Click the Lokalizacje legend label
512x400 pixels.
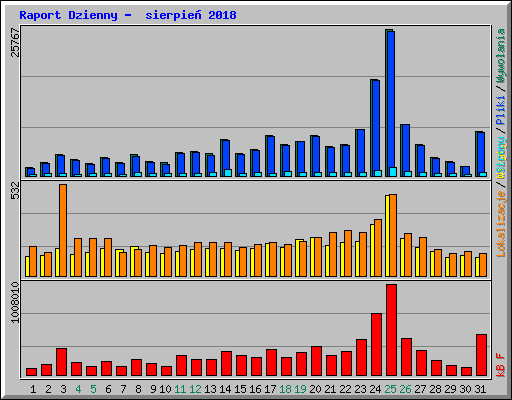[x=501, y=224]
